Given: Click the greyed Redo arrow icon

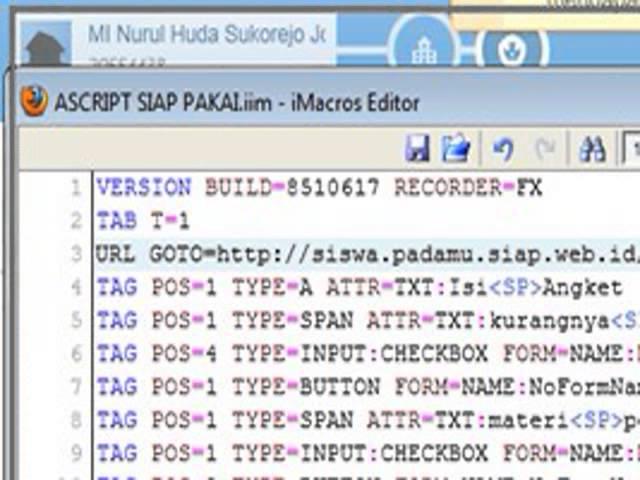Looking at the screenshot, I should click(x=546, y=149).
